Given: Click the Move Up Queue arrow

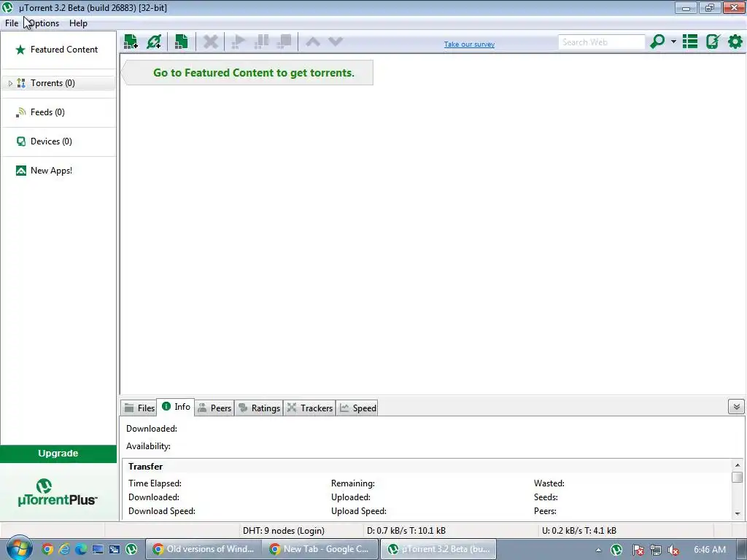Looking at the screenshot, I should click(312, 42).
